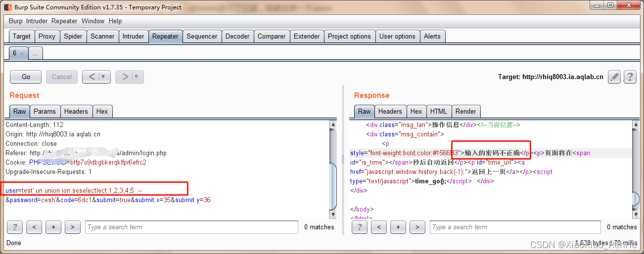Screen dimensions: 644x254
Task: Open the Repeater help question-mark icon
Action: coord(630,77)
